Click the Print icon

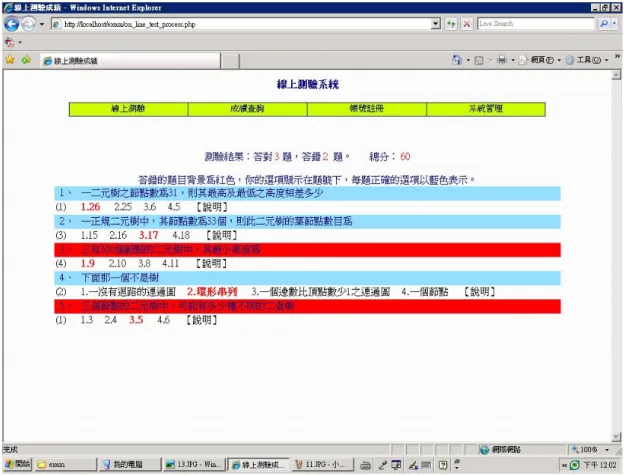pos(502,60)
